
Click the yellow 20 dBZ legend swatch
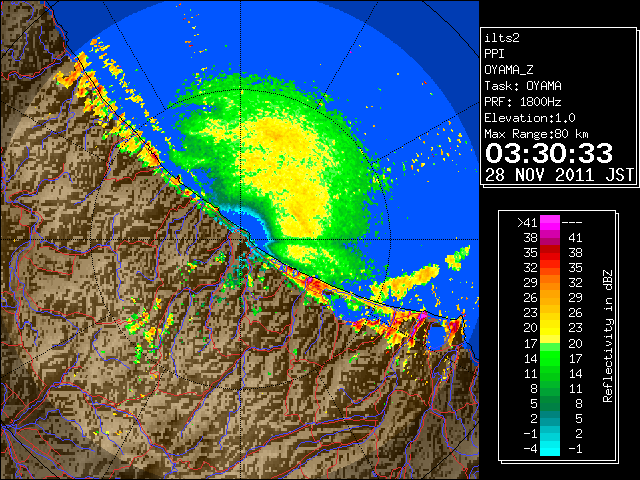tap(550, 328)
